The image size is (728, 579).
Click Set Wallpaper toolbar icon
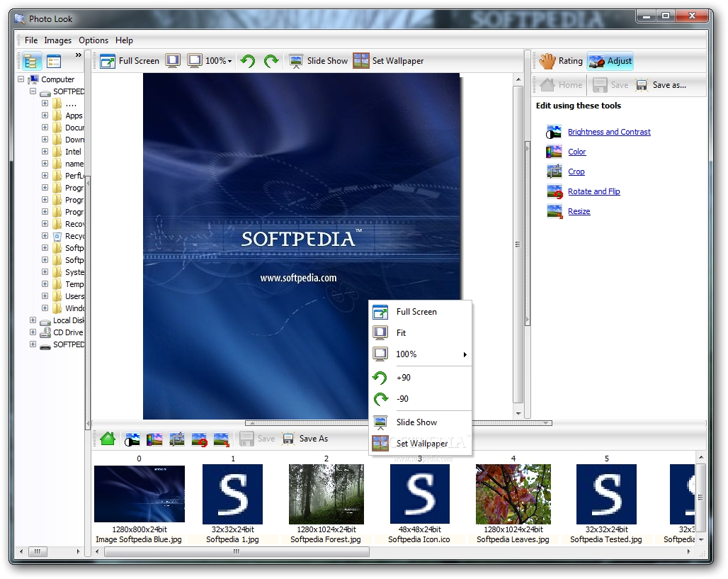(360, 61)
